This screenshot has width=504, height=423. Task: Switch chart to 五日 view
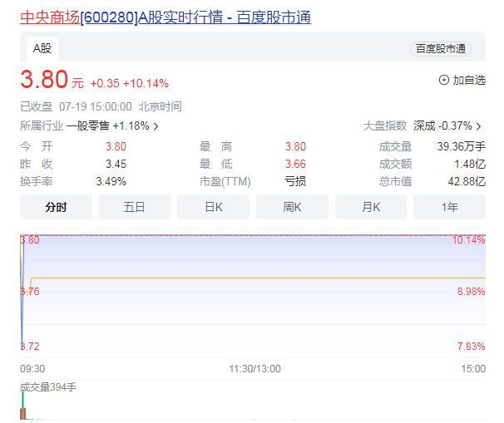[134, 207]
